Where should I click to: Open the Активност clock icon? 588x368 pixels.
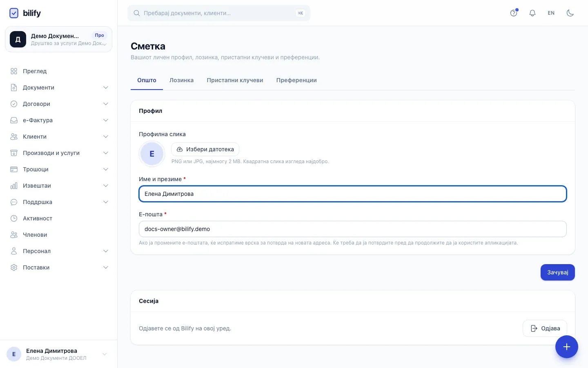(x=14, y=218)
